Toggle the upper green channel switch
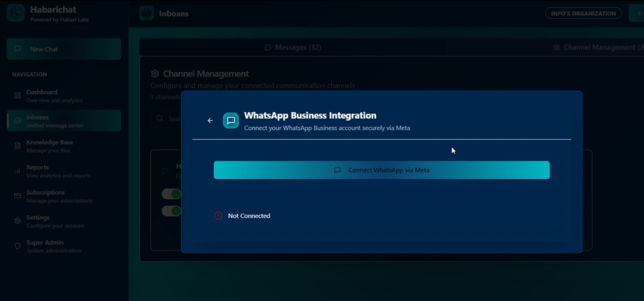The width and height of the screenshot is (644, 301). 171,194
